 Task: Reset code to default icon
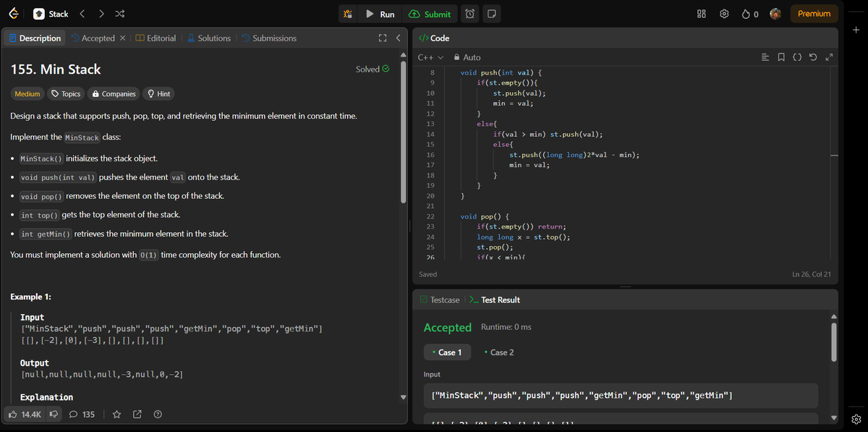(814, 57)
